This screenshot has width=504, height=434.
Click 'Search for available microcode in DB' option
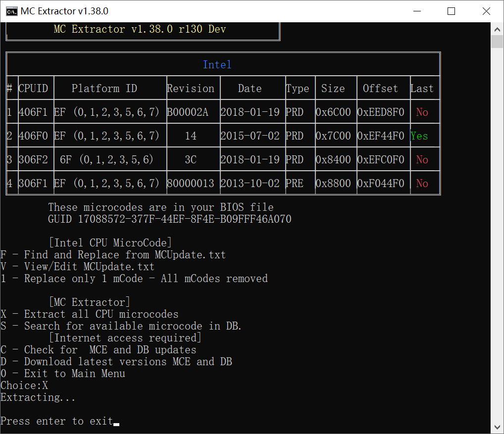(x=121, y=326)
